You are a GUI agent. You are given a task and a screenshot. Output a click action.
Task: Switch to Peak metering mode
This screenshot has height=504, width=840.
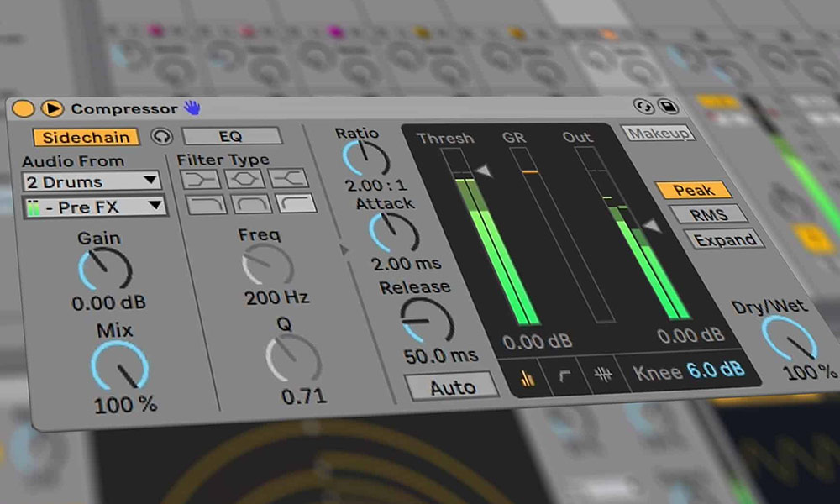(x=696, y=190)
